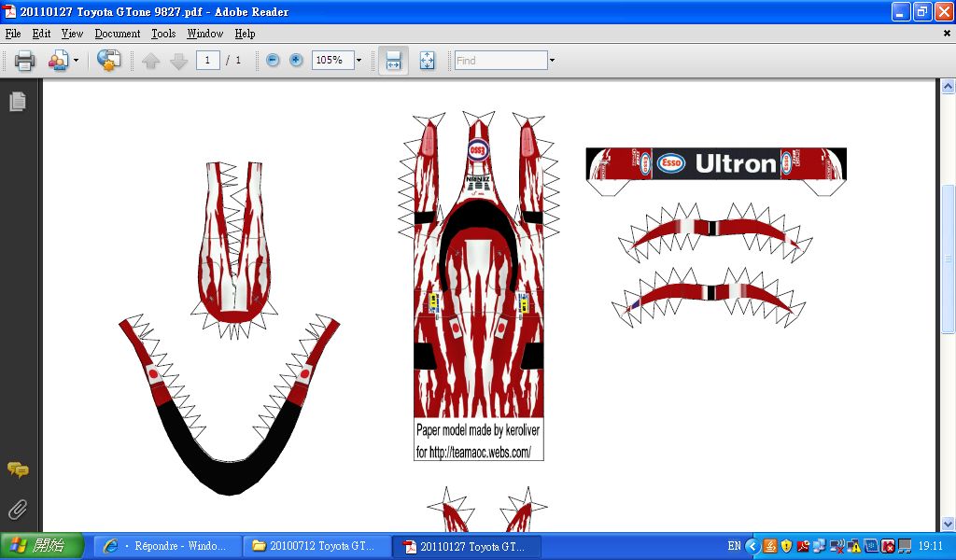Viewport: 956px width, 560px height.
Task: Open the Comments panel in the sidebar
Action: (18, 470)
